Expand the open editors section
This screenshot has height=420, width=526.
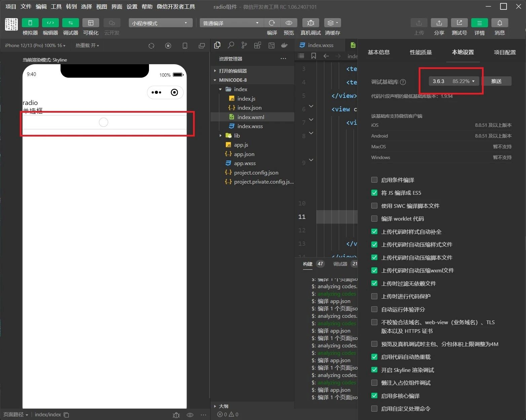click(215, 71)
